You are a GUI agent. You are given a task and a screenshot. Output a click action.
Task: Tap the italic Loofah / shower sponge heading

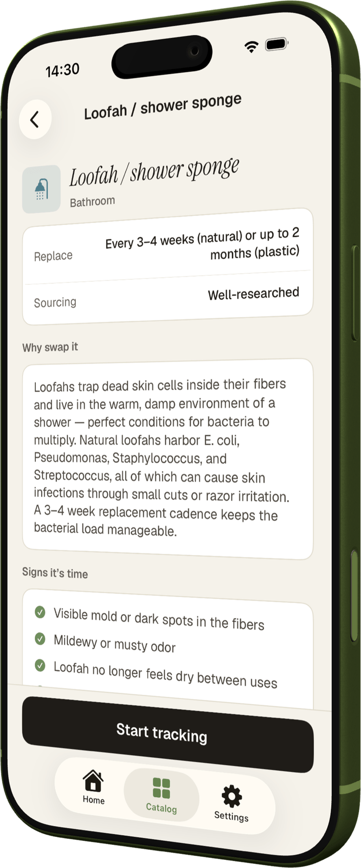click(154, 172)
